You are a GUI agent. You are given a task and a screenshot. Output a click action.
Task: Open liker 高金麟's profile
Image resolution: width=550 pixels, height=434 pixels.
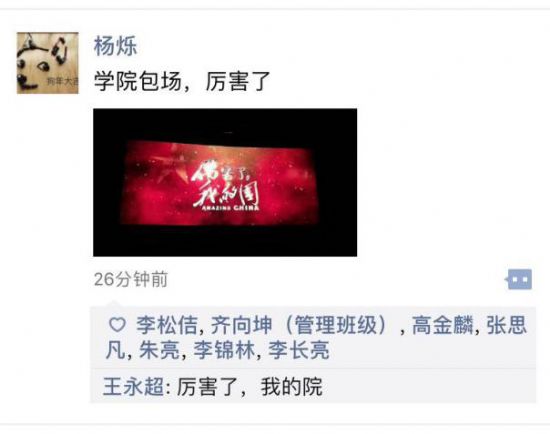click(x=442, y=325)
